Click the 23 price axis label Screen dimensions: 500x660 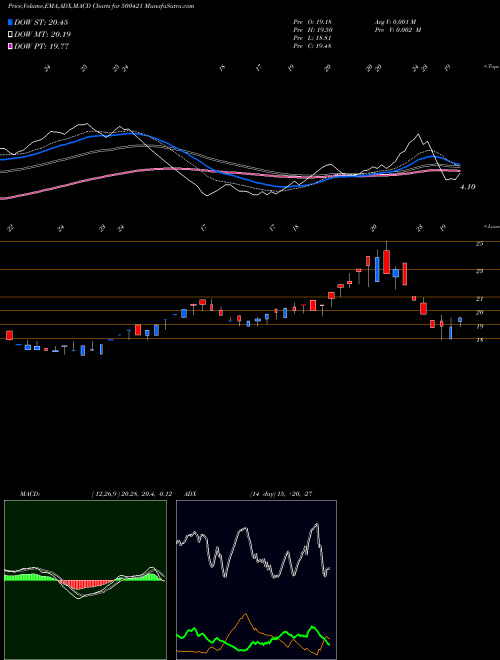pos(479,271)
